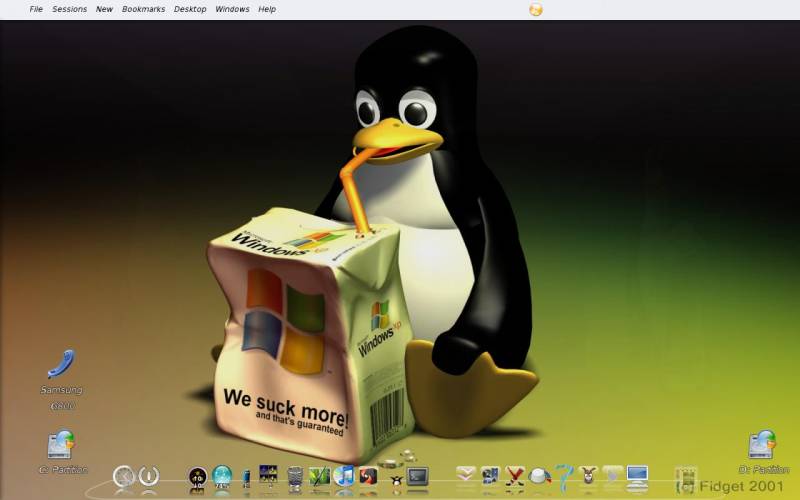Image resolution: width=800 pixels, height=500 pixels.
Task: Open the File menu
Action: click(x=36, y=9)
